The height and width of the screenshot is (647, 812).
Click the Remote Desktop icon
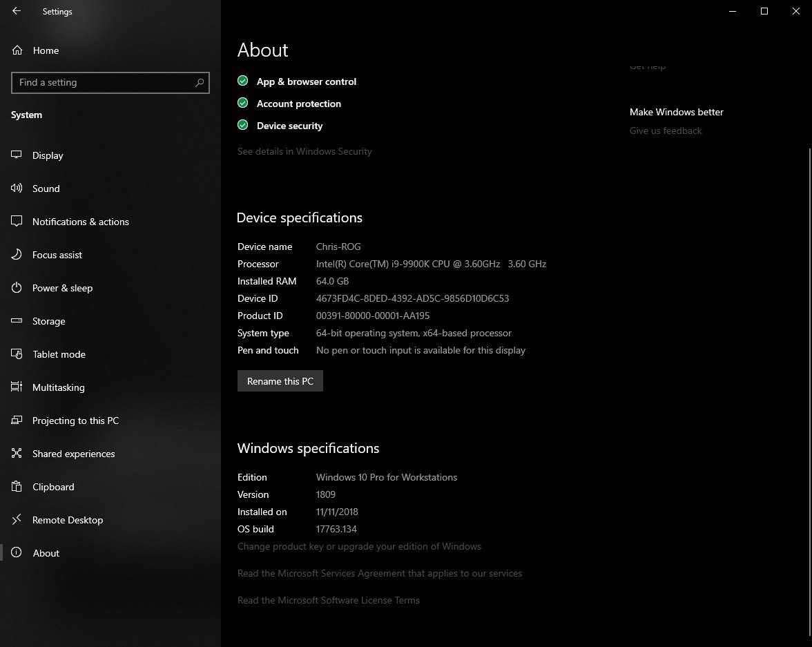point(17,519)
